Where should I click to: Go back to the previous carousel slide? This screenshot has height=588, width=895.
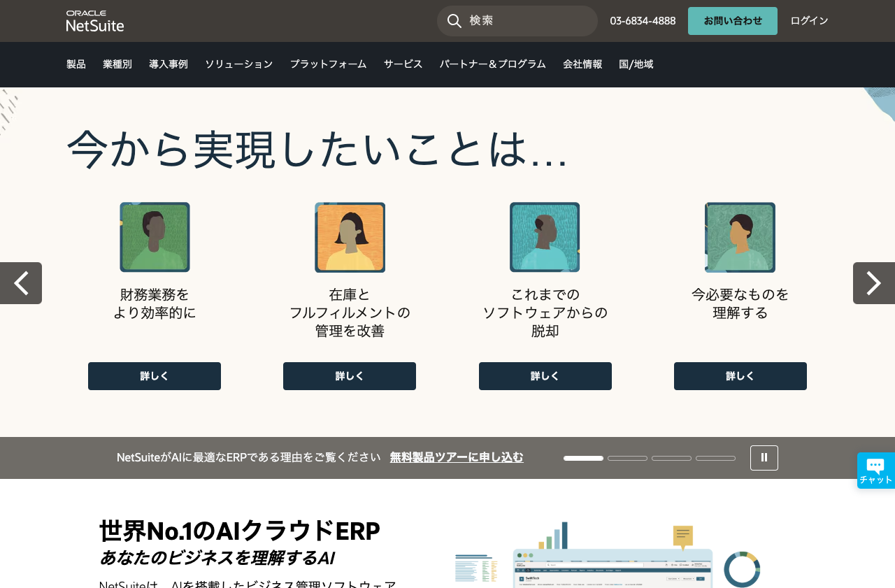click(x=20, y=283)
